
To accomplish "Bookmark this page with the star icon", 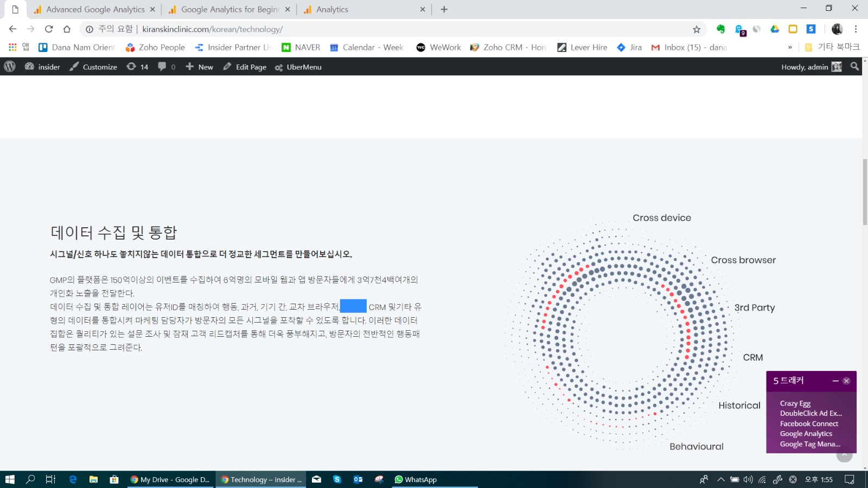I will tap(697, 29).
